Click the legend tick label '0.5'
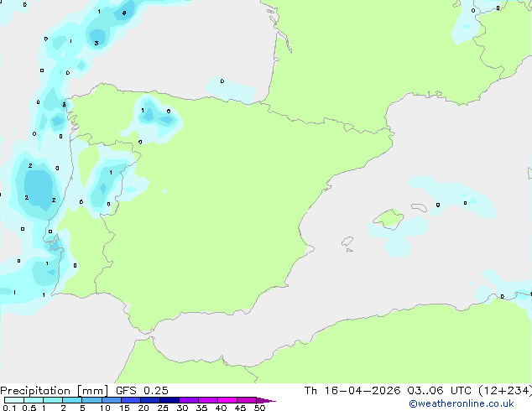532x411 pixels. [29, 408]
